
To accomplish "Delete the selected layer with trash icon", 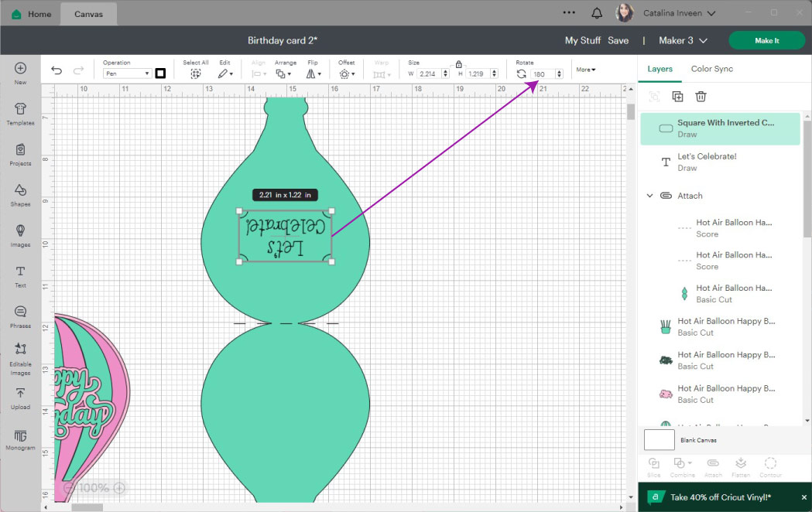I will click(x=701, y=97).
